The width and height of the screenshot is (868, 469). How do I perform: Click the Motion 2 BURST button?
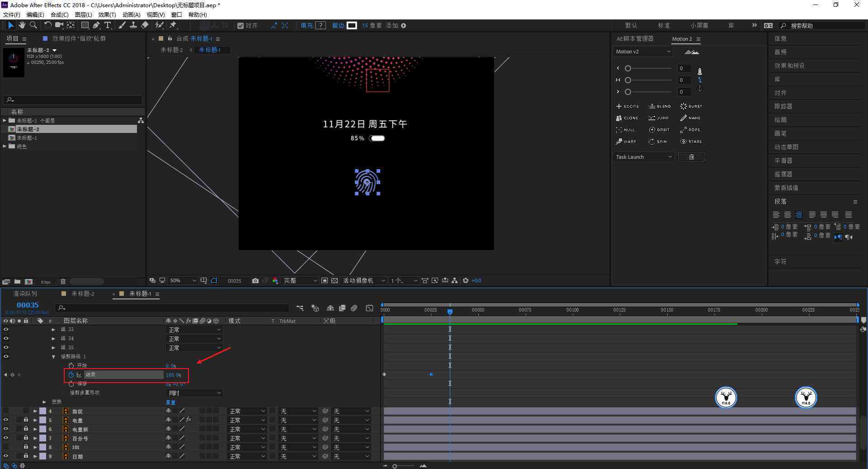[691, 106]
